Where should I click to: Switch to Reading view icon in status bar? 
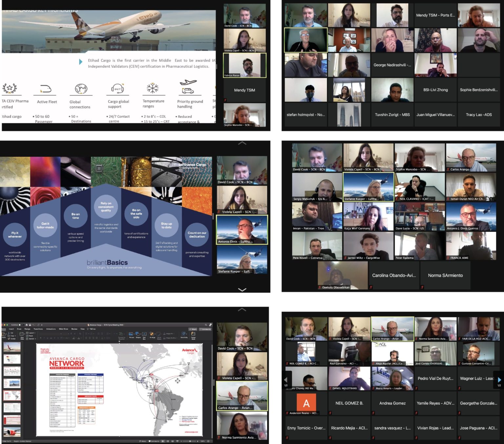click(172, 441)
